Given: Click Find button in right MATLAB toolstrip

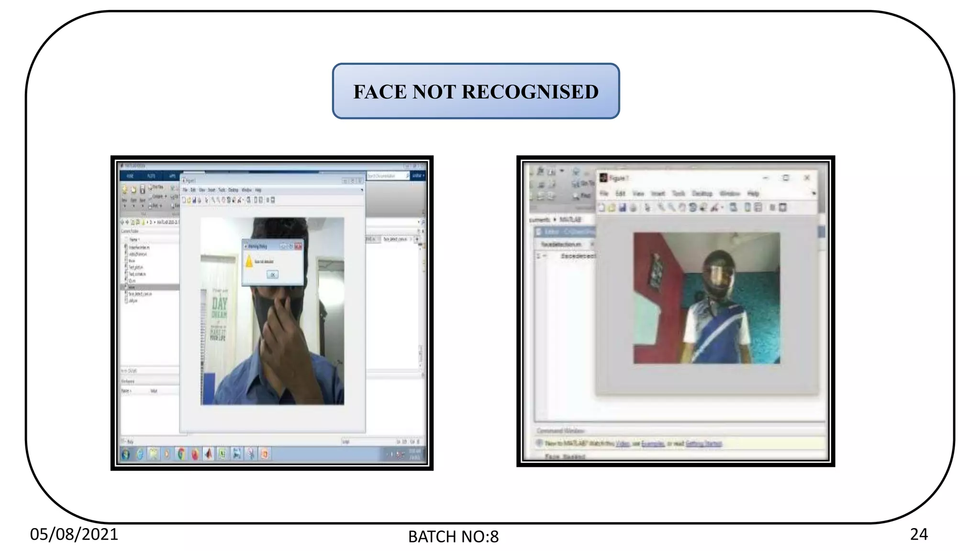Looking at the screenshot, I should tap(582, 195).
